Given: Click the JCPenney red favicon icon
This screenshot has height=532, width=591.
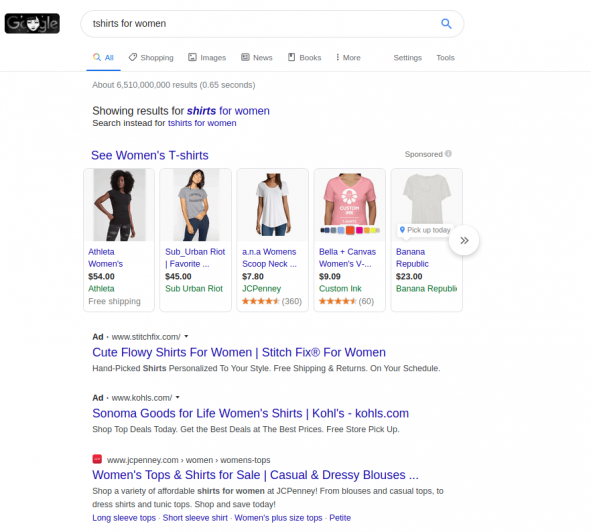Looking at the screenshot, I should pyautogui.click(x=97, y=459).
